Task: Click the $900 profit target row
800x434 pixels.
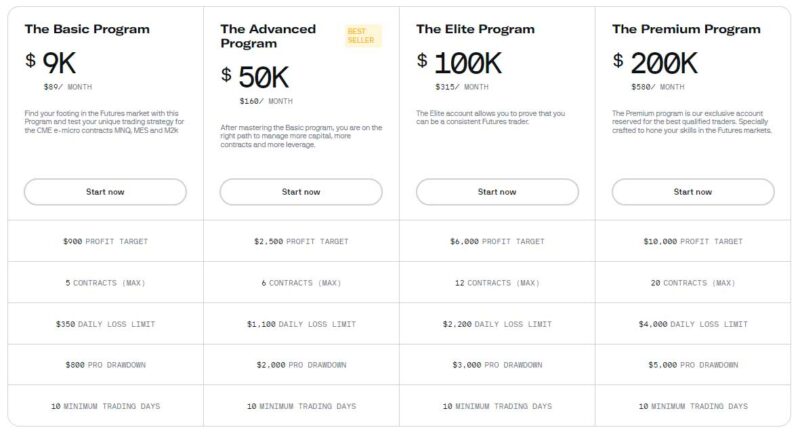Action: (106, 241)
